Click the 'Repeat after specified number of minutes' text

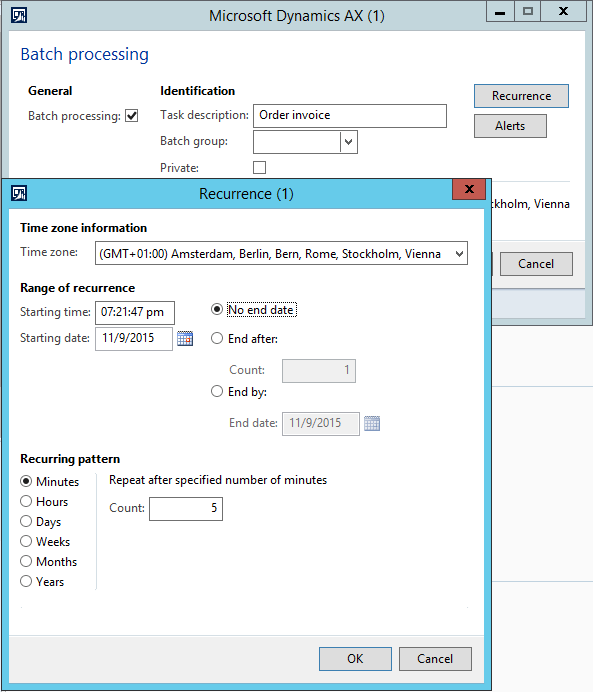218,480
